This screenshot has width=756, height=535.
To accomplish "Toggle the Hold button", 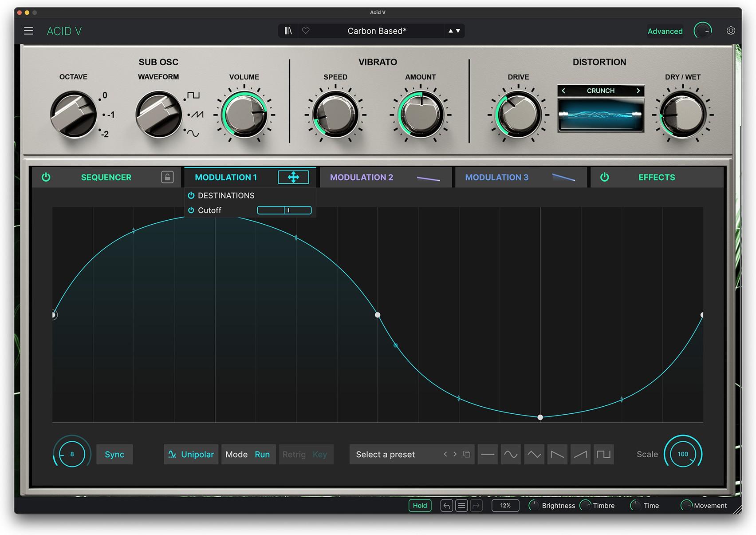I will click(420, 505).
